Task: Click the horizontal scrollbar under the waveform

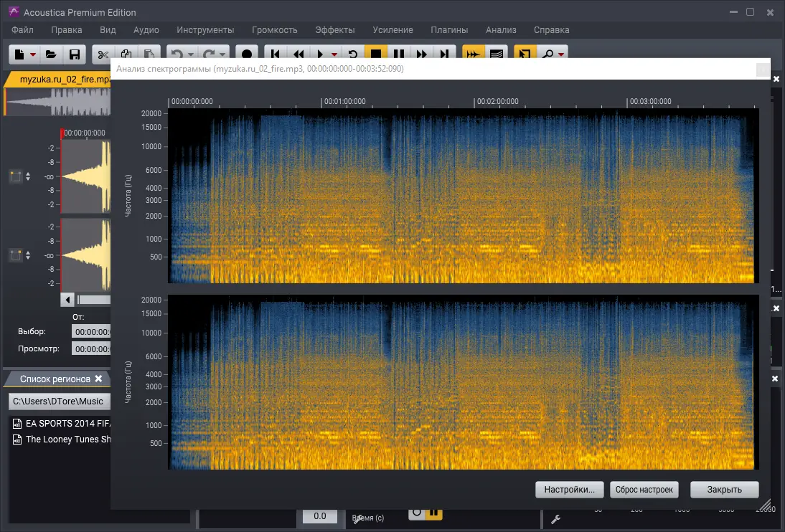Action: pyautogui.click(x=93, y=300)
